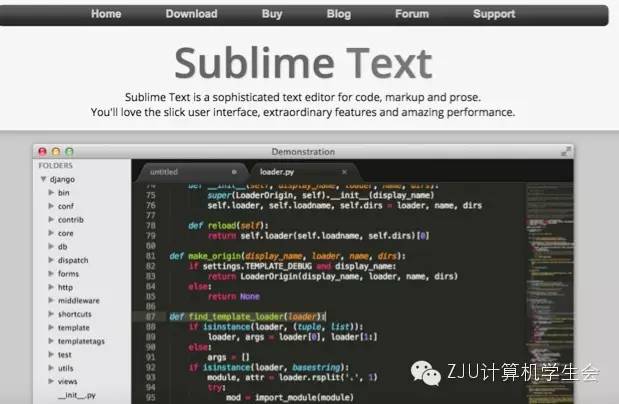
Task: Close the loader.py tab
Action: (344, 172)
